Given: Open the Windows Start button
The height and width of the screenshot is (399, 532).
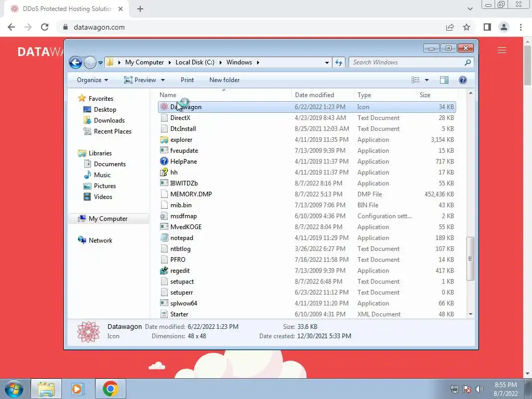Looking at the screenshot, I should pos(14,389).
